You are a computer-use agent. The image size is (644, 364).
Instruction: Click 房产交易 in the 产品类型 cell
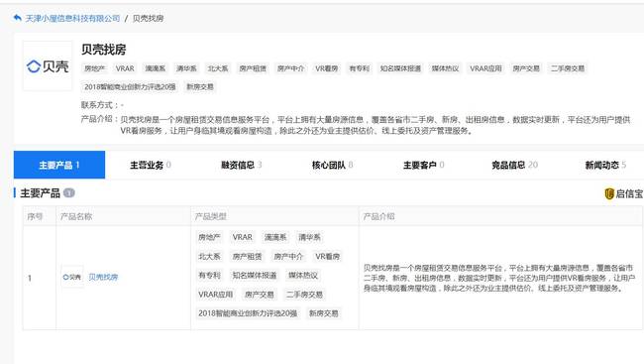(x=259, y=295)
